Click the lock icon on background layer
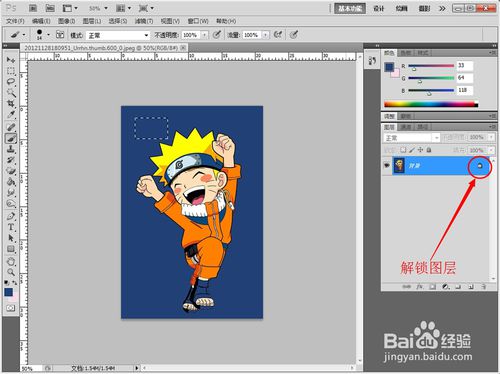Screen dimensions: 500x374 pos(480,166)
